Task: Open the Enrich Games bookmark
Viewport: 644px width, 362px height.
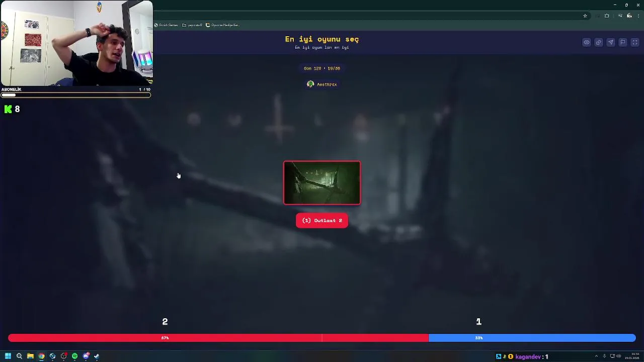Action: [x=167, y=25]
